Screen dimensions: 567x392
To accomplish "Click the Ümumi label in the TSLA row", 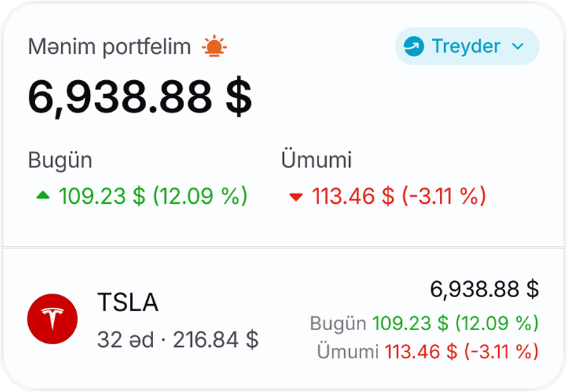I will click(x=347, y=351).
